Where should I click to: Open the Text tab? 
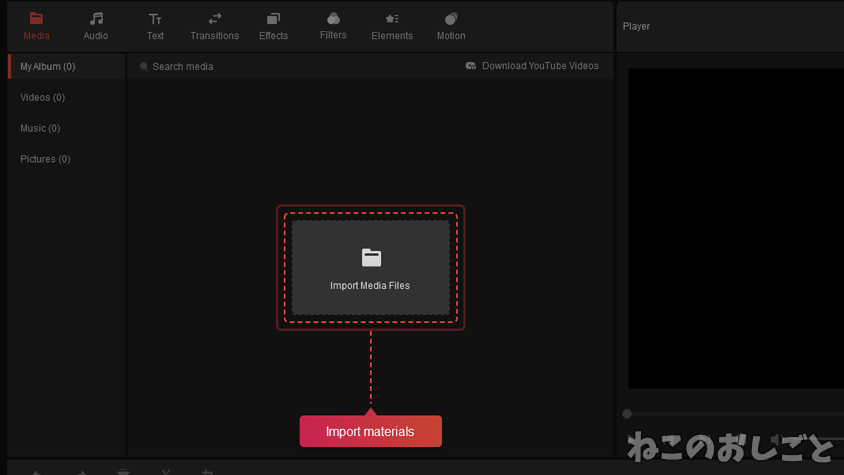(x=155, y=26)
